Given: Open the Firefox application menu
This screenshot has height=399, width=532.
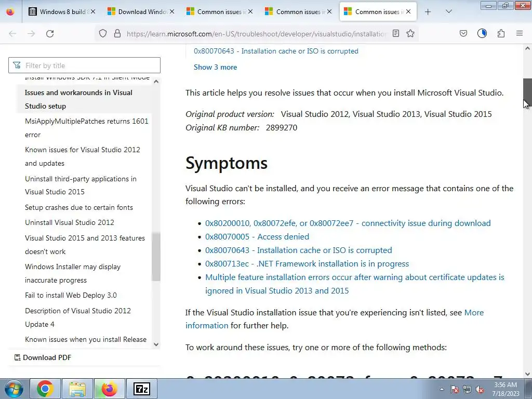Looking at the screenshot, I should tap(520, 34).
